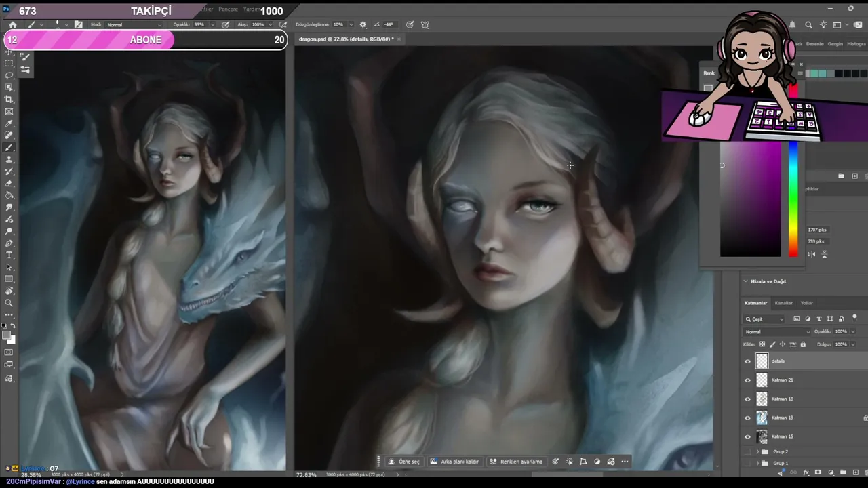Open the Pencere menu
Image resolution: width=868 pixels, height=488 pixels.
pyautogui.click(x=228, y=9)
